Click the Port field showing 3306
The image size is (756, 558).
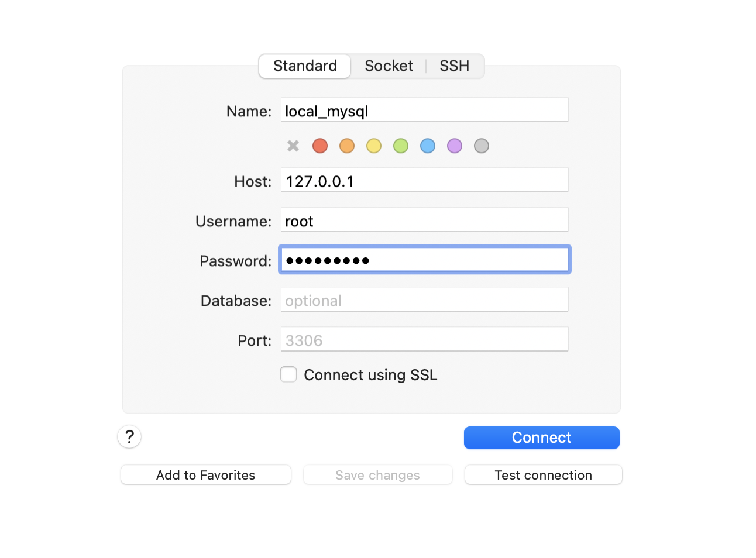424,339
